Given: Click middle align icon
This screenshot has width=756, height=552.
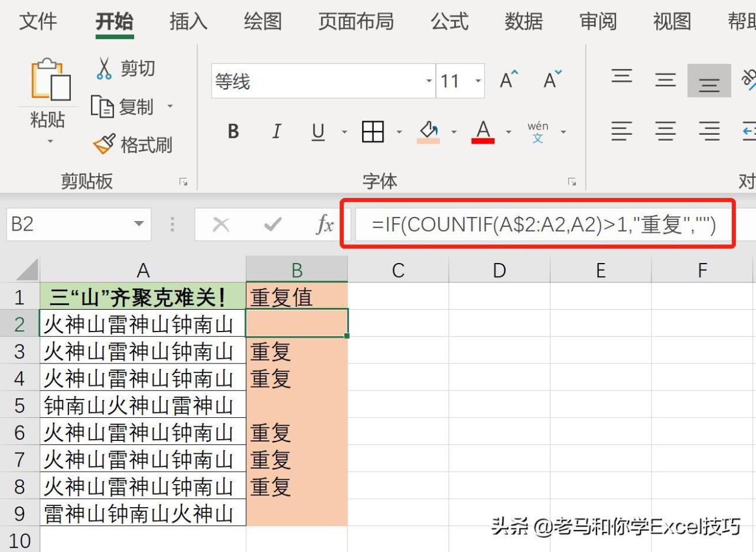Looking at the screenshot, I should pos(666,80).
